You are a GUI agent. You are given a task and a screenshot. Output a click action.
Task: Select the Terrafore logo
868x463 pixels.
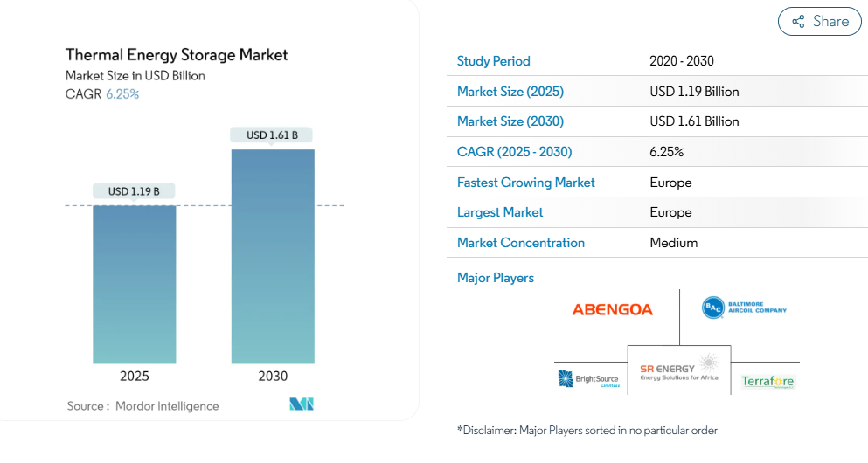tap(767, 381)
